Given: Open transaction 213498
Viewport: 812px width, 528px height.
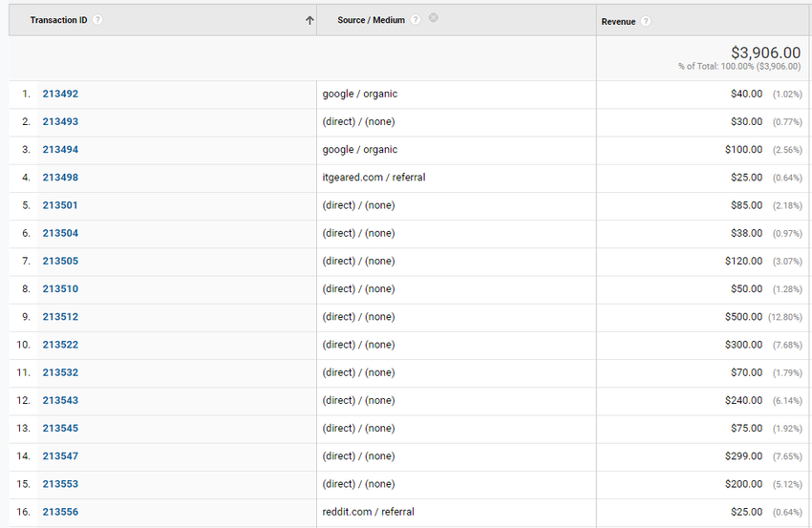Looking at the screenshot, I should tap(60, 178).
